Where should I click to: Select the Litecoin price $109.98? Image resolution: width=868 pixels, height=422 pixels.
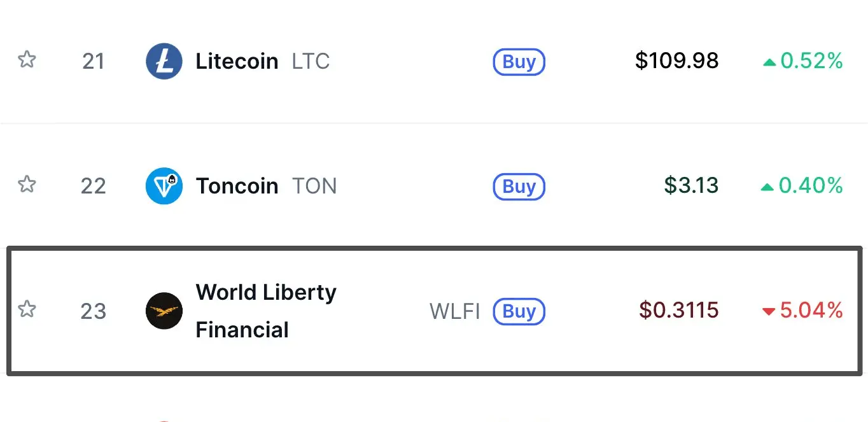click(677, 61)
